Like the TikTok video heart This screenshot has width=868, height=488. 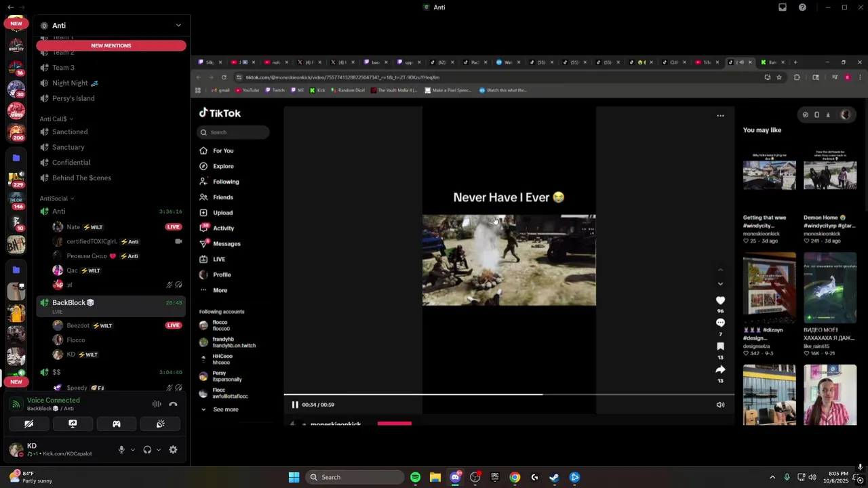coord(720,300)
